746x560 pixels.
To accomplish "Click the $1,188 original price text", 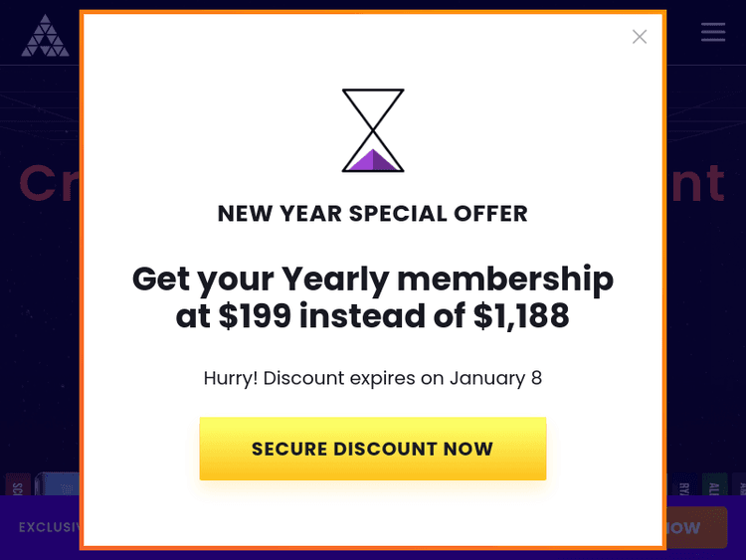I will (x=521, y=316).
